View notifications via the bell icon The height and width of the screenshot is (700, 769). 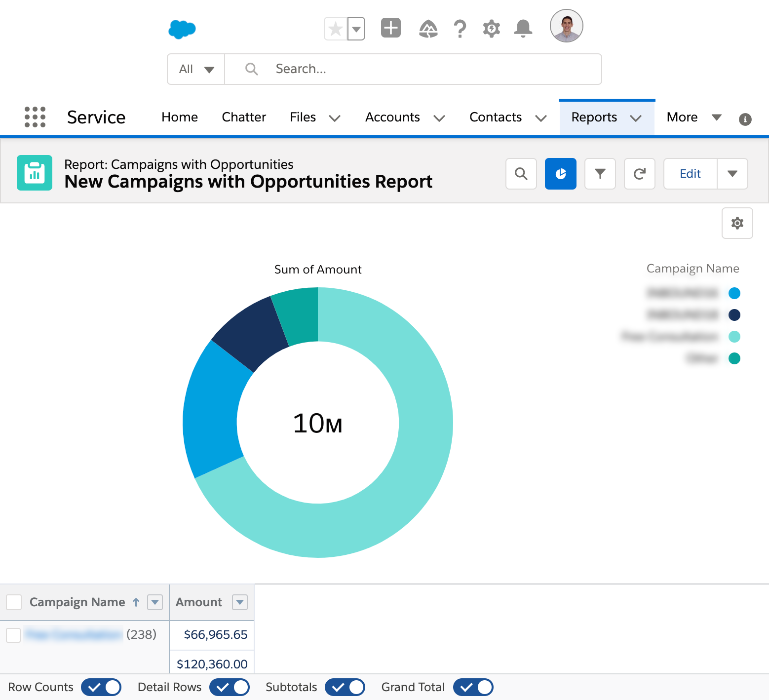coord(523,29)
